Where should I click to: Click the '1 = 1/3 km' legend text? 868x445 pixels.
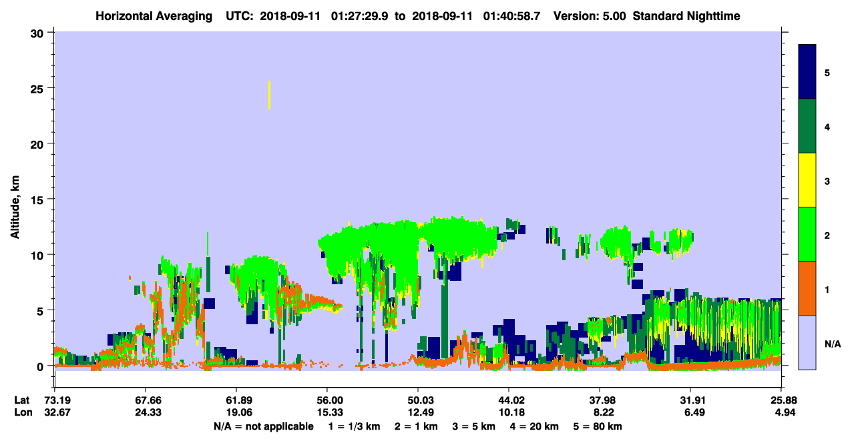[355, 426]
